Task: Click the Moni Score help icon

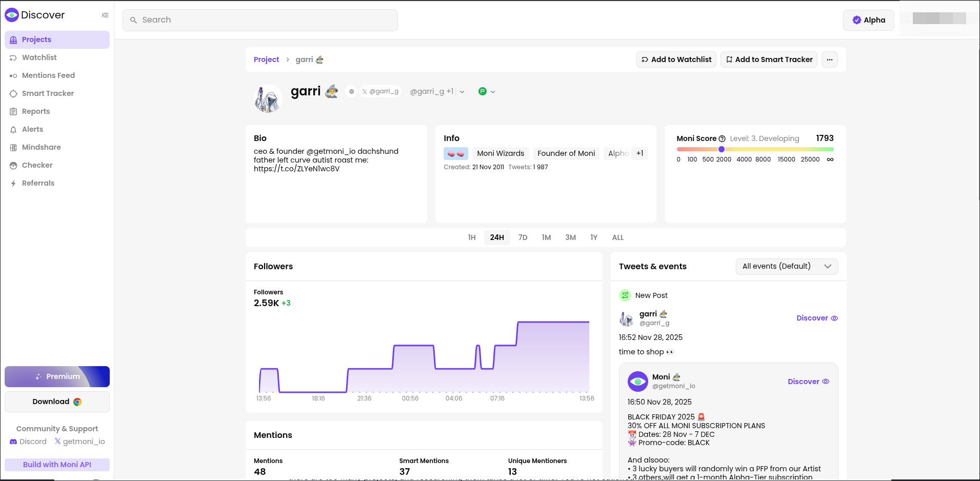Action: click(722, 139)
